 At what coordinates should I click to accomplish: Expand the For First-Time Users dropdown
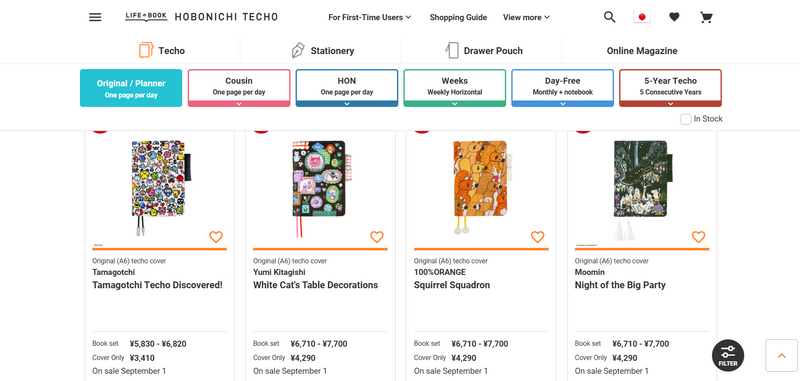pyautogui.click(x=369, y=17)
